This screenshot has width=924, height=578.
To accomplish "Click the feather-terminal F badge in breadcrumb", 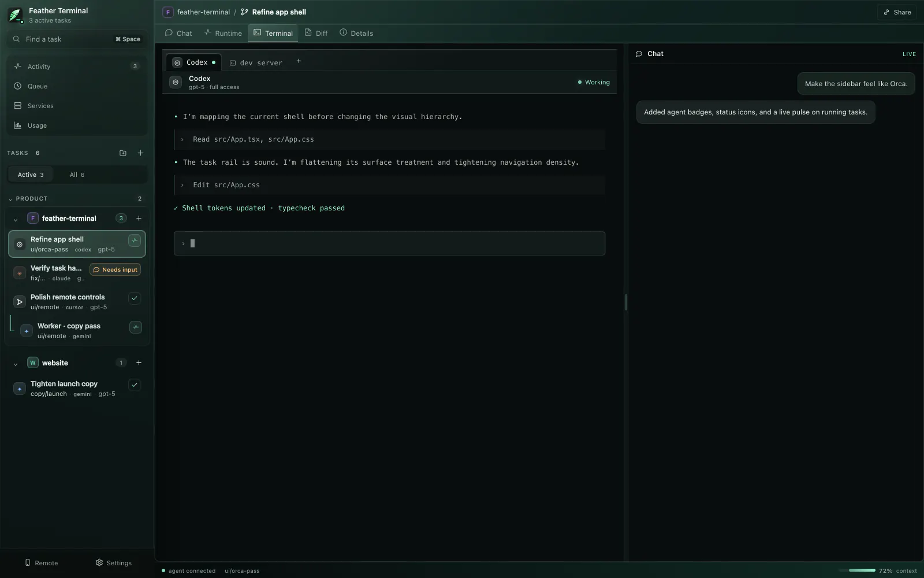I will [168, 12].
